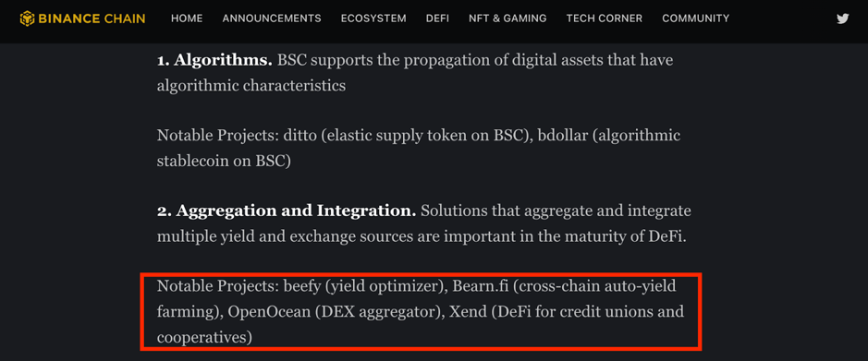The height and width of the screenshot is (361, 868).
Task: Go to the HOME nav item
Action: (187, 18)
